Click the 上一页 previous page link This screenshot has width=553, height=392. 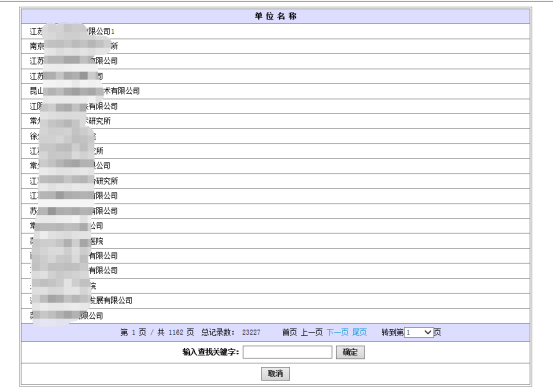[x=311, y=332]
